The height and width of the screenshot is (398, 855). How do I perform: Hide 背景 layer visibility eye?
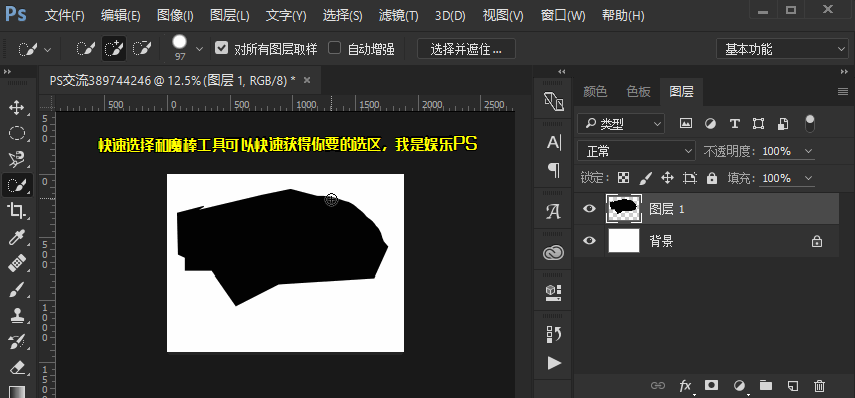589,240
